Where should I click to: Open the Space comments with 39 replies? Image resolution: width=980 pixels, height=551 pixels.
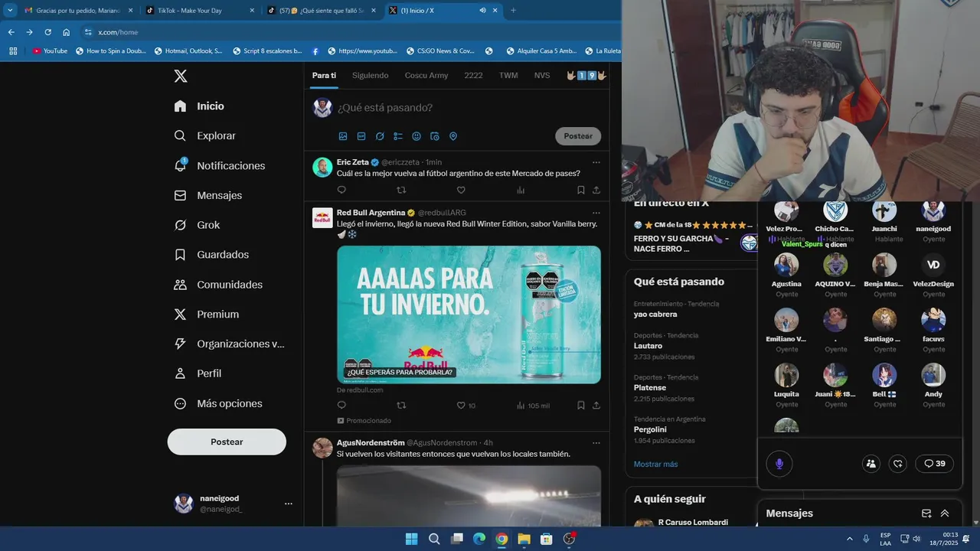[x=934, y=464]
